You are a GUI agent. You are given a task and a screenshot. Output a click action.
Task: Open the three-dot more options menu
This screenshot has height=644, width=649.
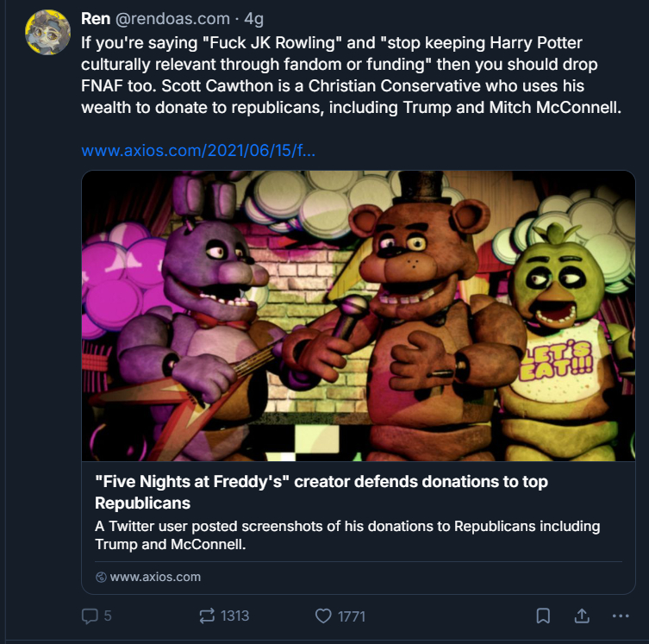(621, 616)
